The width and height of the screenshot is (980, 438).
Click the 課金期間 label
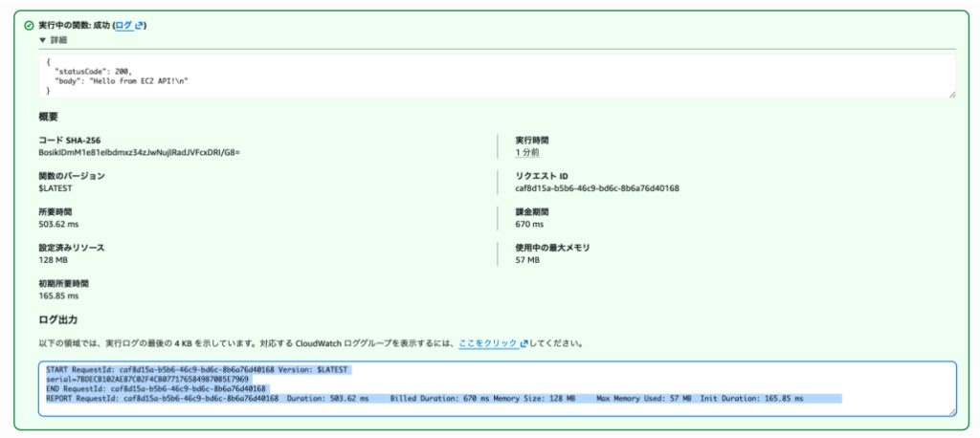[532, 211]
